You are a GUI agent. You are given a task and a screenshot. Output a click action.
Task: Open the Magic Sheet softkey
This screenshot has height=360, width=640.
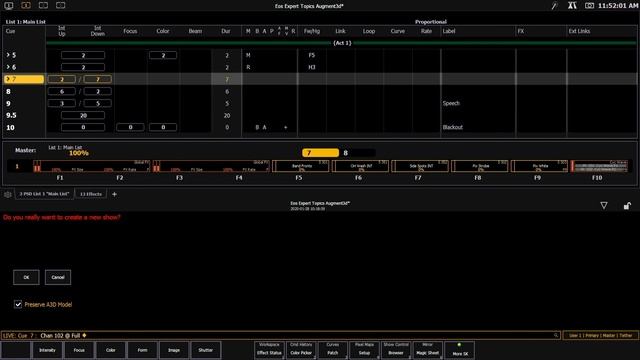click(x=428, y=350)
